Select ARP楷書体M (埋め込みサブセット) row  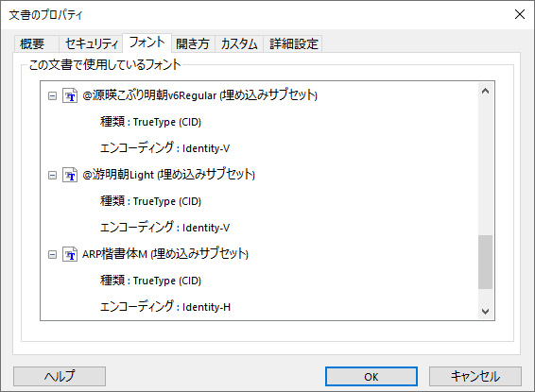[165, 254]
